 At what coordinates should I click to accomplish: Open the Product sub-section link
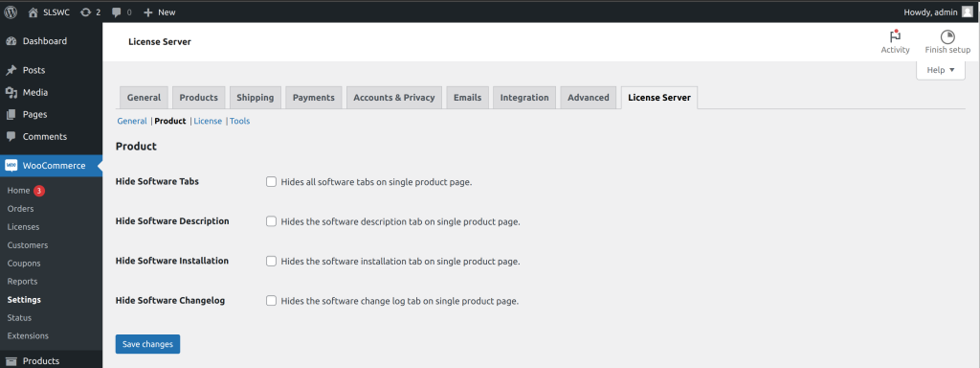click(x=170, y=121)
